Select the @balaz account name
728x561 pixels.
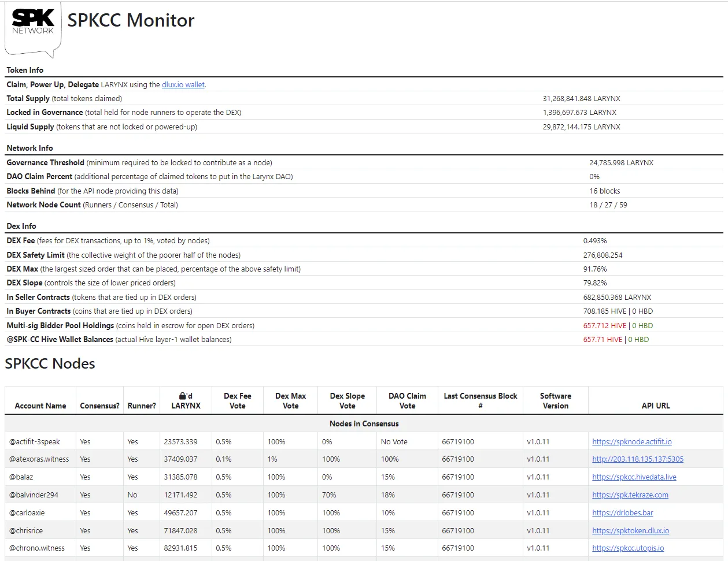[x=21, y=477]
